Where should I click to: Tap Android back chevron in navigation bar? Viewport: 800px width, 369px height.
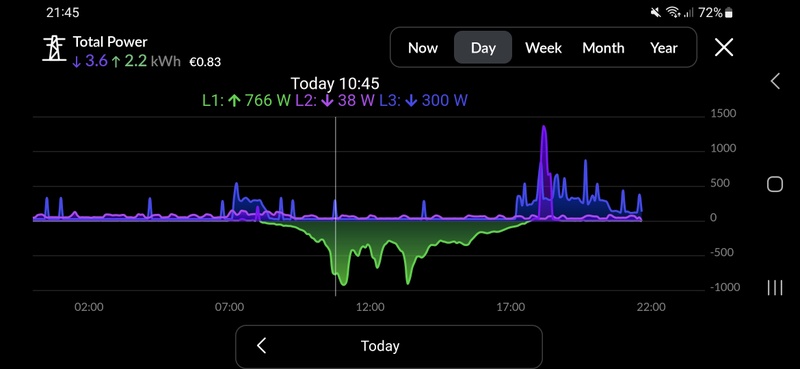click(775, 81)
